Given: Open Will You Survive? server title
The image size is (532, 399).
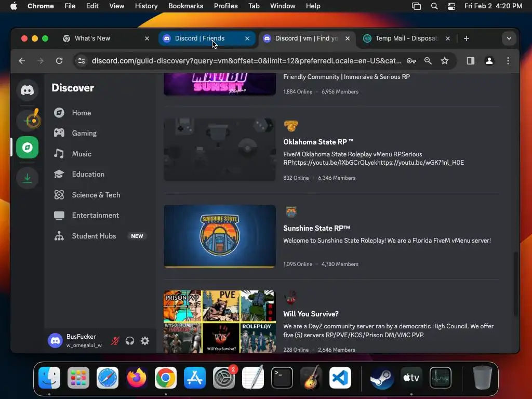Looking at the screenshot, I should click(311, 314).
